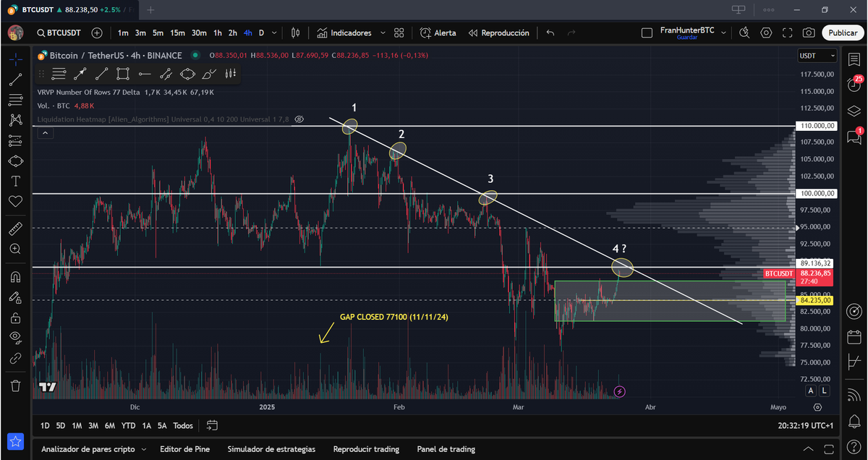The height and width of the screenshot is (460, 868).
Task: Open quick search lightning icon
Action: pyautogui.click(x=745, y=33)
